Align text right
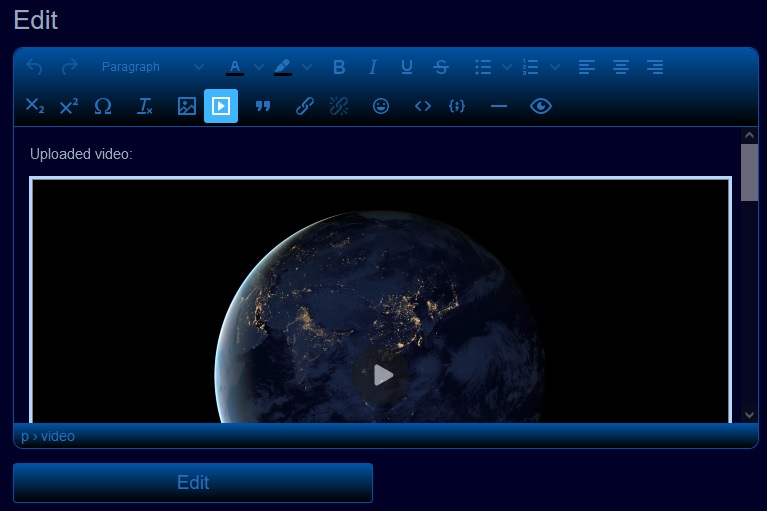 (655, 67)
